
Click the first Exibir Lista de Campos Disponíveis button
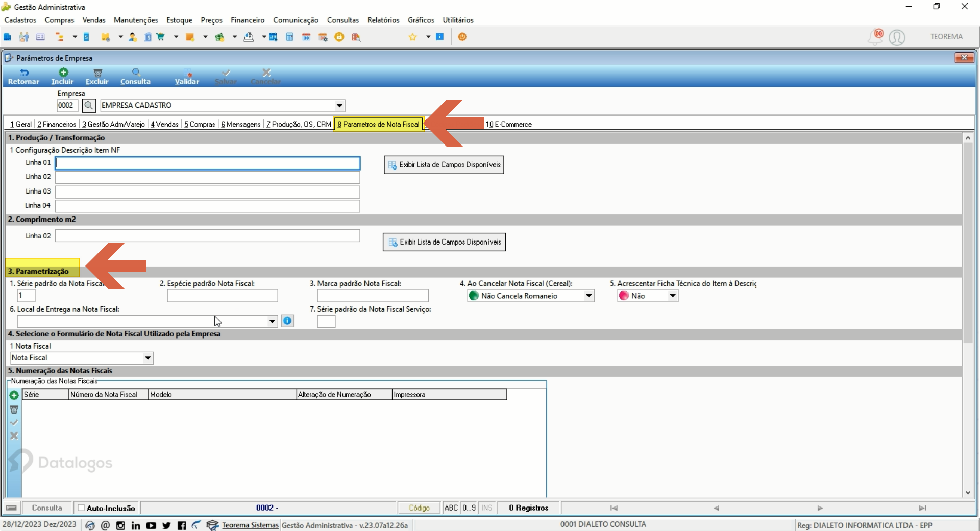pos(444,165)
